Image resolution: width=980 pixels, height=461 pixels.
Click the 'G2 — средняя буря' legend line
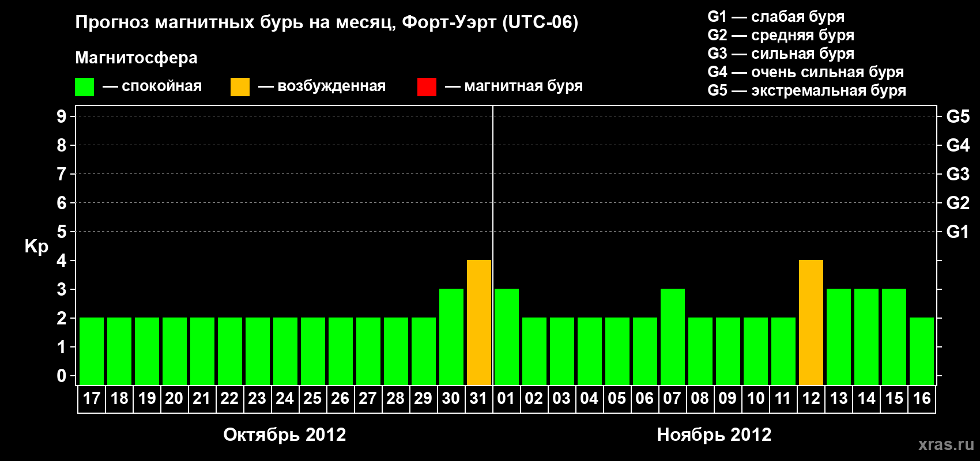[x=781, y=35]
